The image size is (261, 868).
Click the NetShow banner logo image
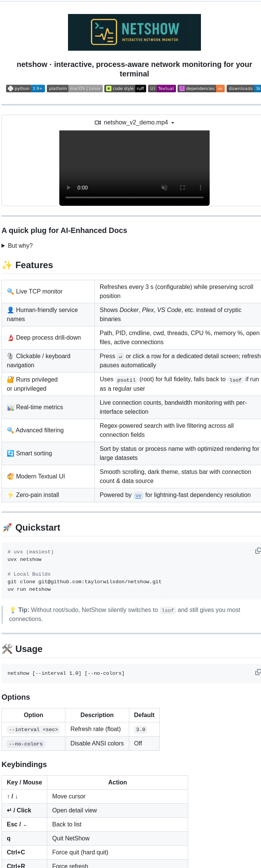pyautogui.click(x=134, y=33)
